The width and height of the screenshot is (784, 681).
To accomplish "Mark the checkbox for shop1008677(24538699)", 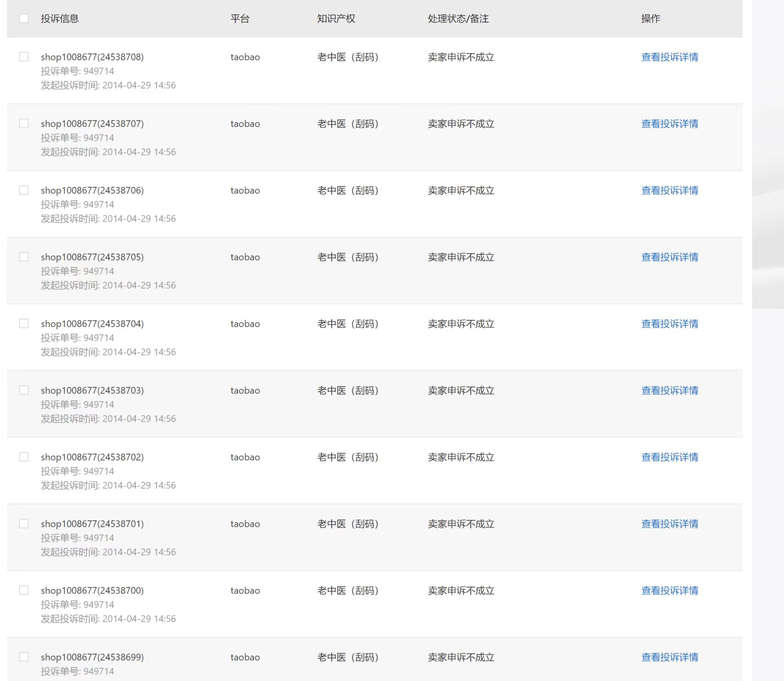I will 24,657.
